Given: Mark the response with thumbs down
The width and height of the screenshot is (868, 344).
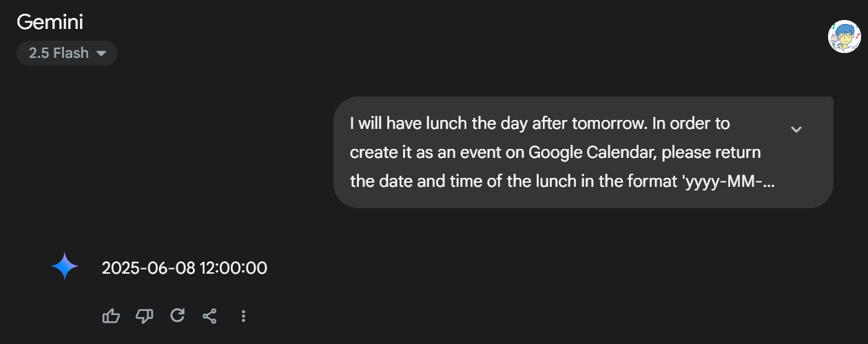Looking at the screenshot, I should click(x=144, y=316).
